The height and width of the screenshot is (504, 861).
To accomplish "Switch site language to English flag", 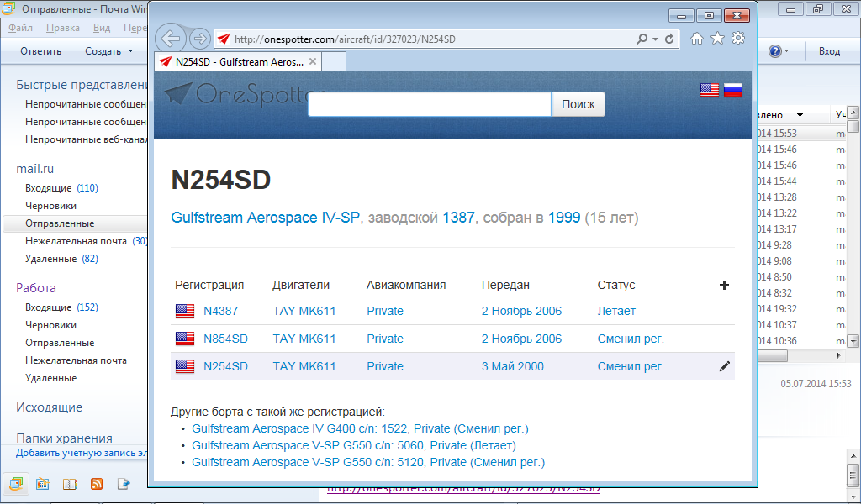I will coord(710,90).
